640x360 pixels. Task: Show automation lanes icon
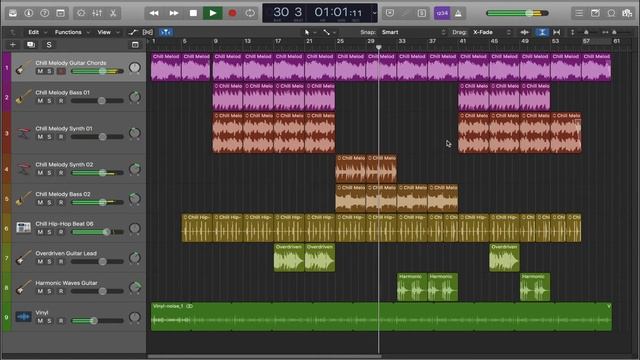click(133, 32)
